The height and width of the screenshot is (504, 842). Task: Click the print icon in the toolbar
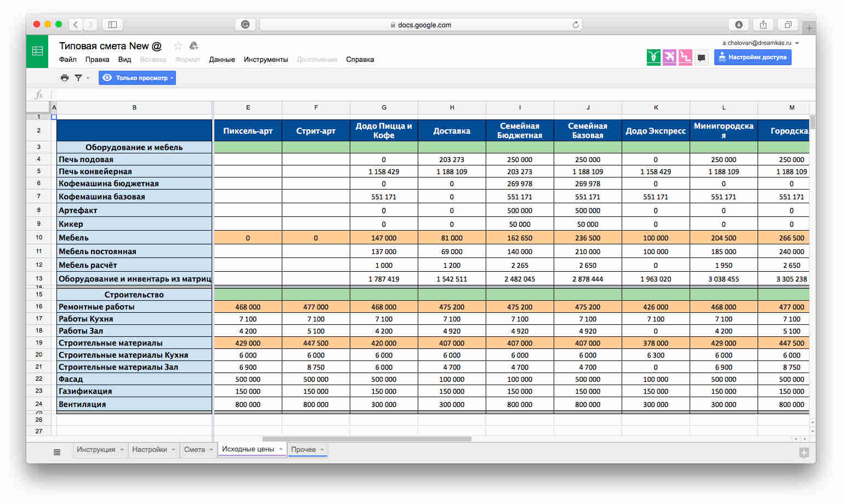pyautogui.click(x=65, y=78)
